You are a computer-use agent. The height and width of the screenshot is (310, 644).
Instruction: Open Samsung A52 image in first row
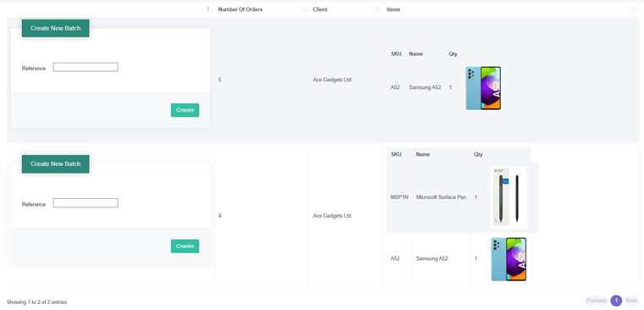click(483, 88)
